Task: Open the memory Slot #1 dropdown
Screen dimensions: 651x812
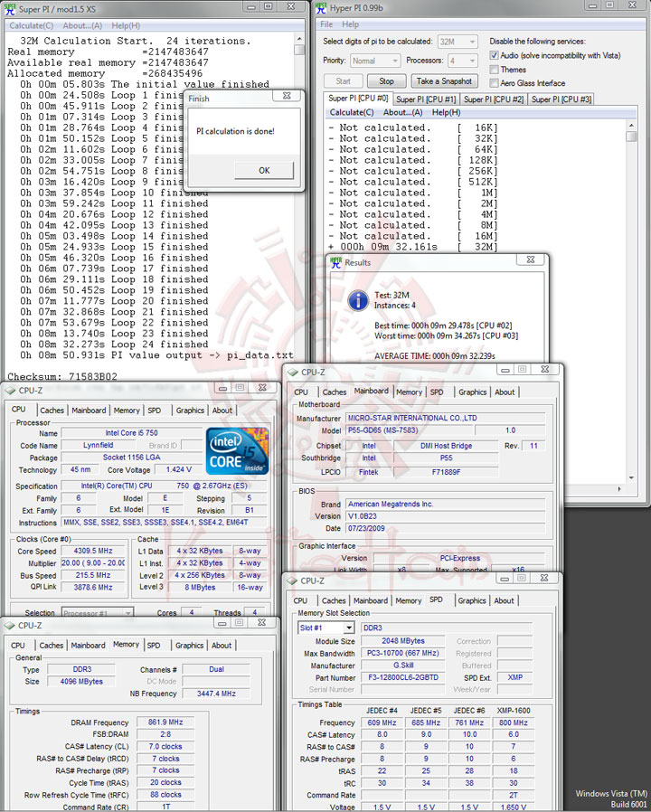Action: (326, 628)
